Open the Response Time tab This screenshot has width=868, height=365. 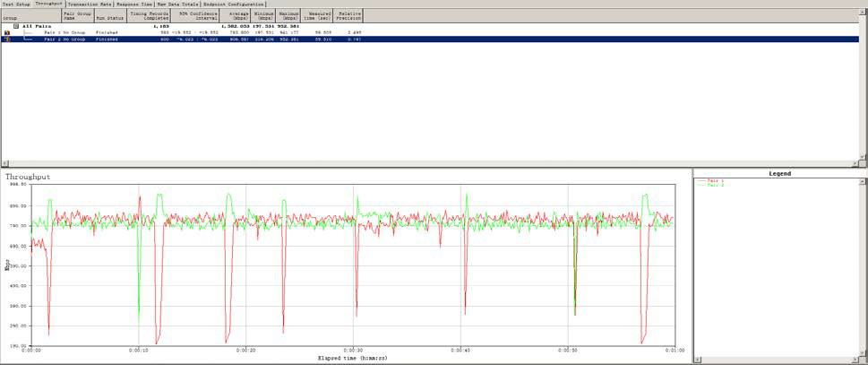[133, 4]
